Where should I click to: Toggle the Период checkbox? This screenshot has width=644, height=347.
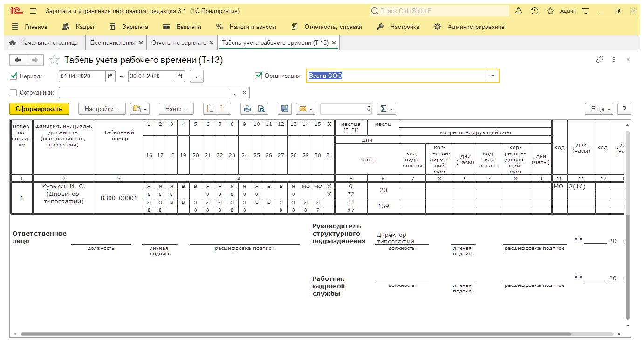[14, 76]
